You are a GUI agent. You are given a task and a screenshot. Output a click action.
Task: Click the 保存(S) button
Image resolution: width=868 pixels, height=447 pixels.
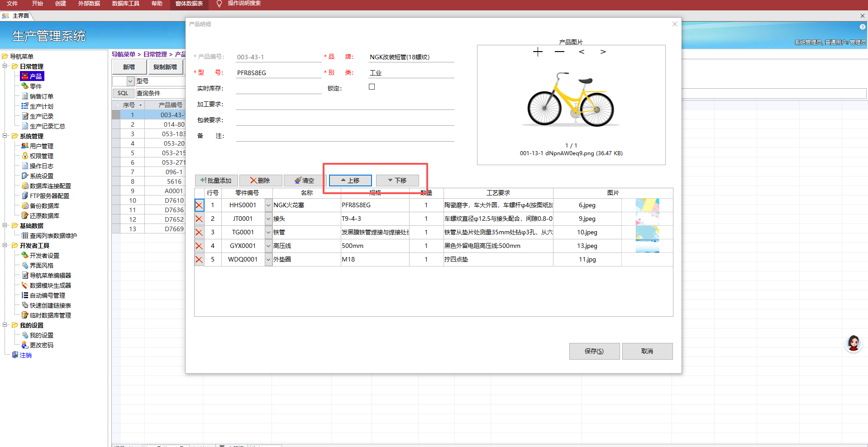tap(594, 351)
